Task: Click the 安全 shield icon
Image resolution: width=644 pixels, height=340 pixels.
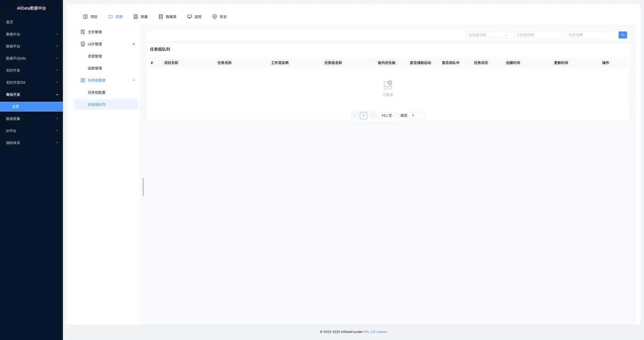Action: [x=214, y=17]
